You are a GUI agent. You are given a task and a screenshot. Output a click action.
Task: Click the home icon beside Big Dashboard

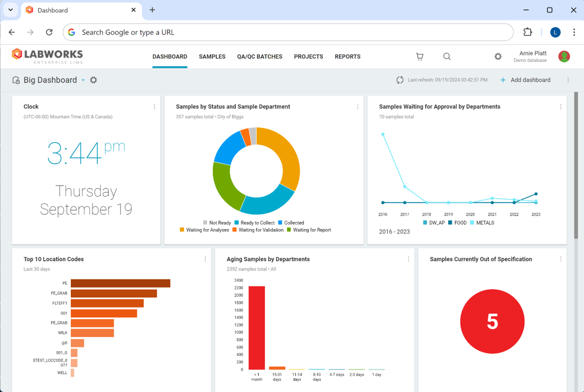[15, 79]
